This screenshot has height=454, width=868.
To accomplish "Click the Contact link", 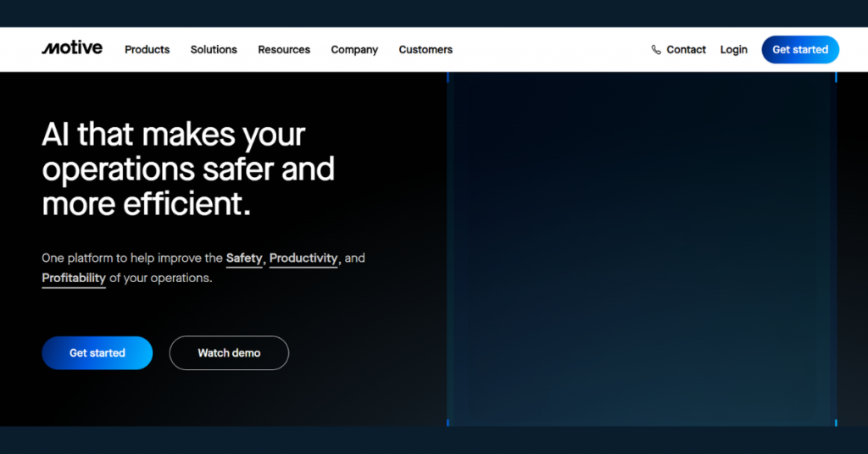I will click(686, 50).
